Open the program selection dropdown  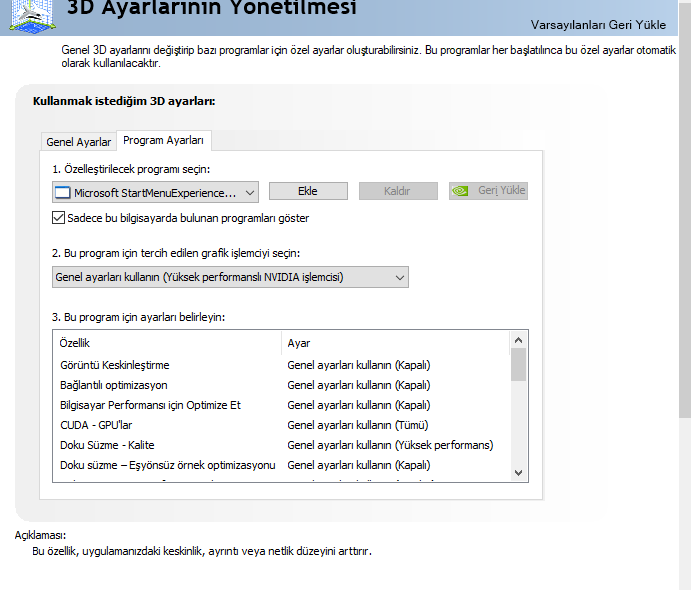click(250, 192)
